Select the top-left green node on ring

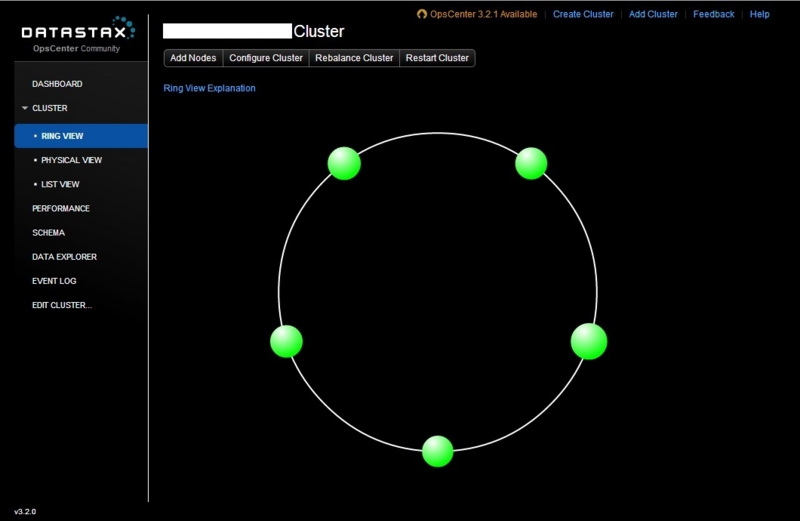pyautogui.click(x=344, y=163)
